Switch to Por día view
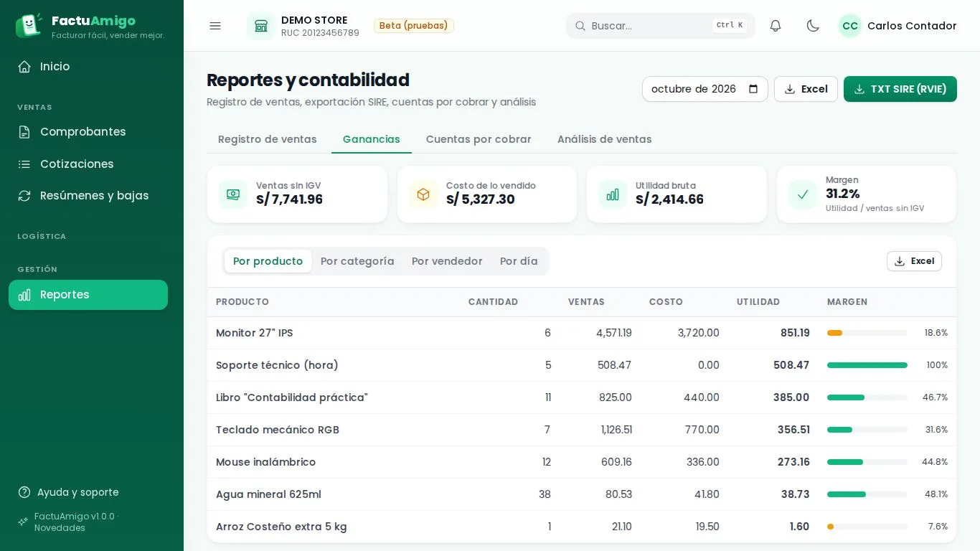 (519, 261)
